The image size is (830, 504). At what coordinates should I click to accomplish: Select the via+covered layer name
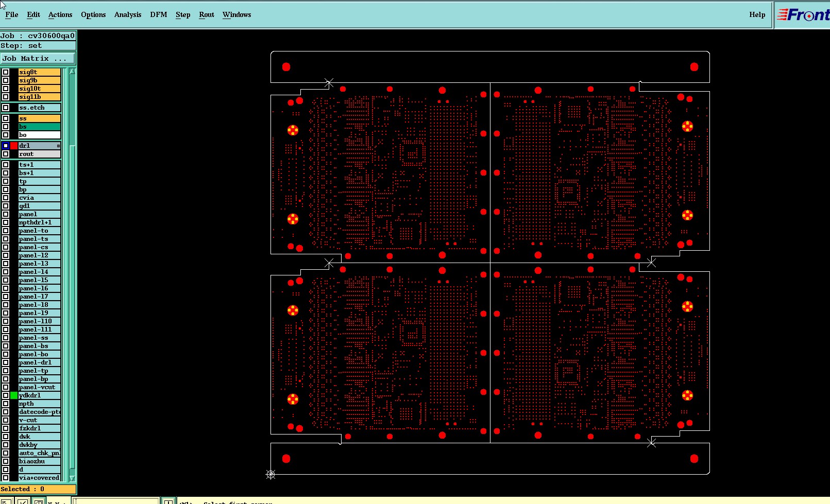(40, 478)
